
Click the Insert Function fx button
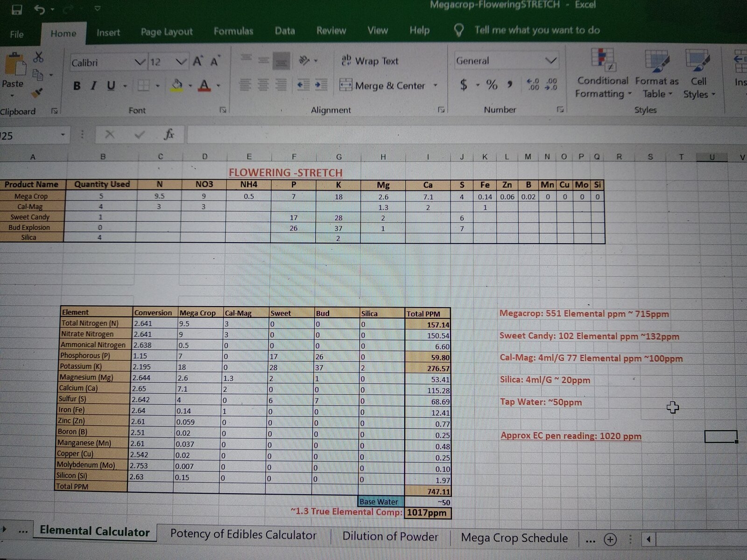pyautogui.click(x=169, y=135)
